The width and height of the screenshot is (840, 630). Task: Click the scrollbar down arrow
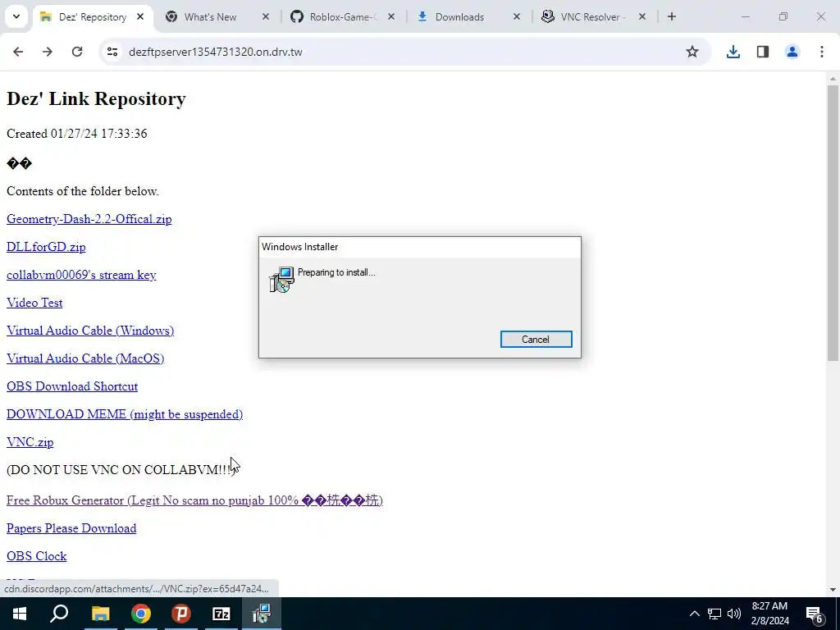point(833,590)
